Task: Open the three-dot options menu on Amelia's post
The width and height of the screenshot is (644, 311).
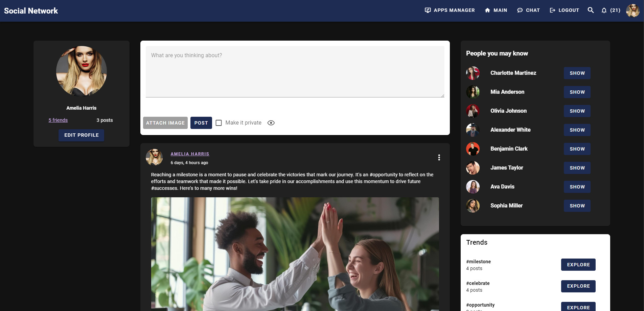Action: 439,157
